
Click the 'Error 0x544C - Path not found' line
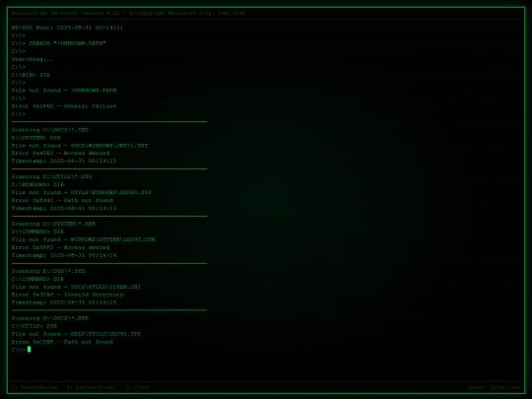(62, 200)
